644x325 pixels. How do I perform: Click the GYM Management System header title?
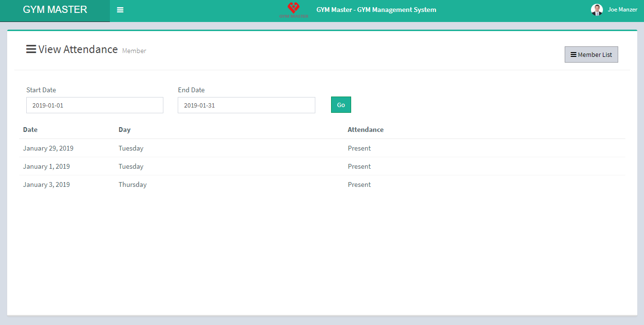(376, 10)
